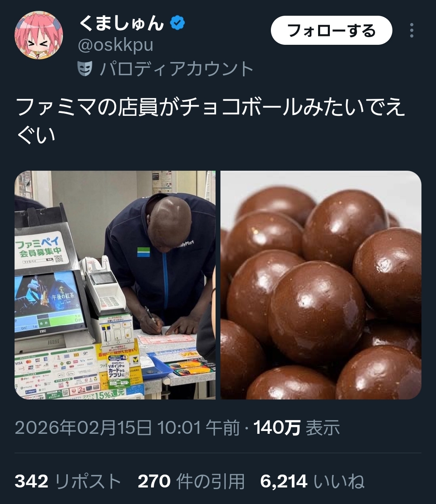436x504 pixels.
Task: Click the フォローする follow button
Action: click(331, 30)
